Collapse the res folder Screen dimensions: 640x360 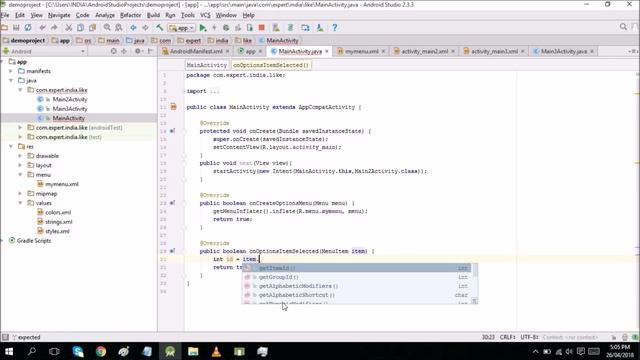click(11, 146)
